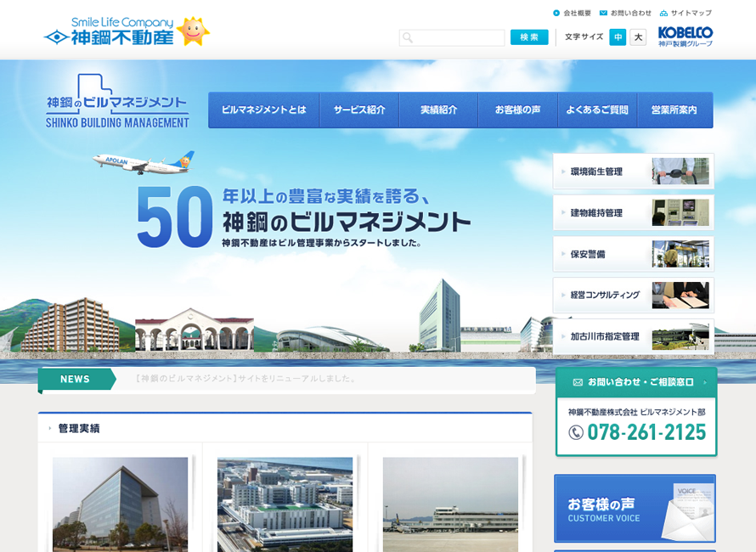Click the telephone icon beside 078-261-2125
Viewport: 756px width, 552px height.
(576, 432)
